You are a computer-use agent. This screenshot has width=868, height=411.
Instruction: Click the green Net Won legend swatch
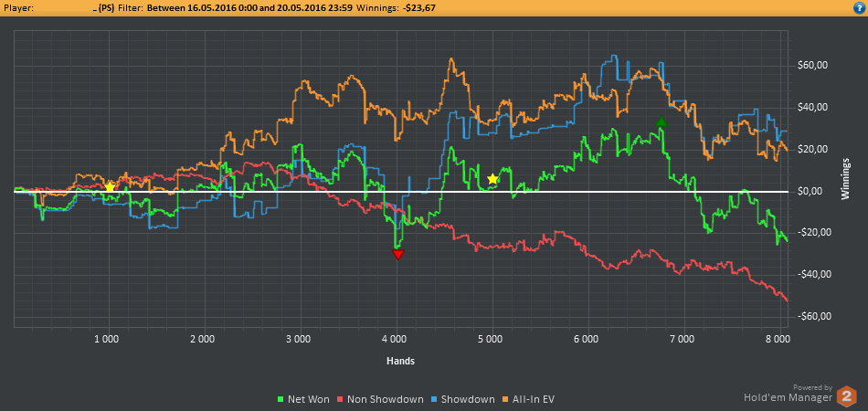281,399
